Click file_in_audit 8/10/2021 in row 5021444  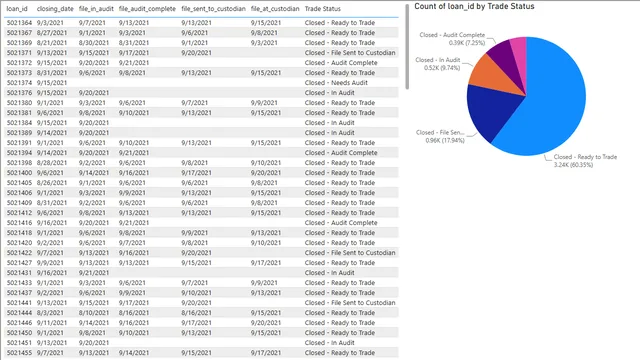click(x=94, y=313)
